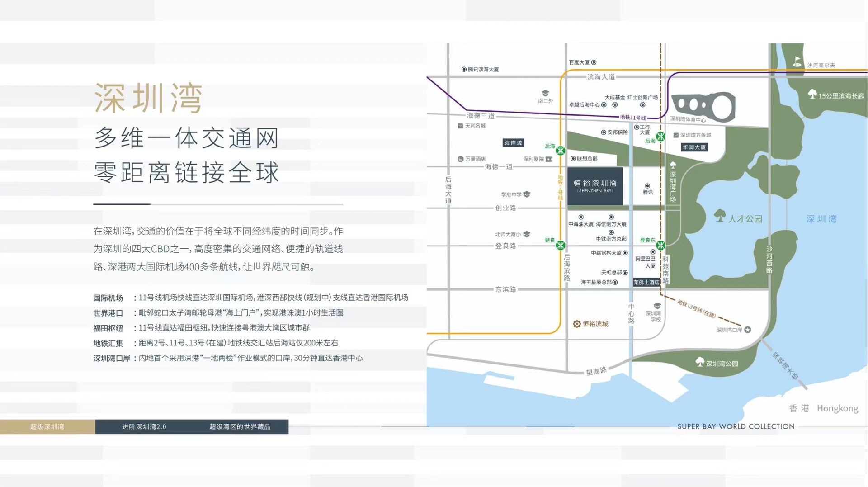Screen dimensions: 868x487
Task: Click the 恒裕滨城 logo icon
Action: pos(577,324)
